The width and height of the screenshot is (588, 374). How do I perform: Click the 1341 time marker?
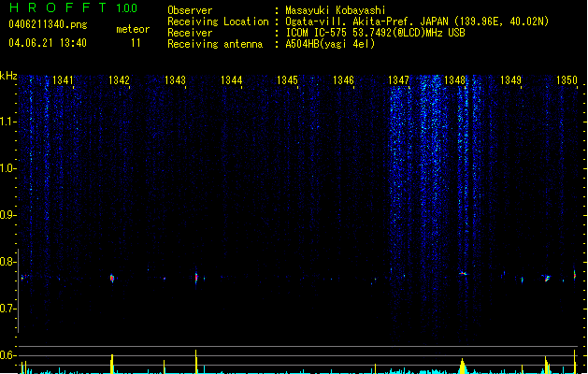tap(63, 80)
